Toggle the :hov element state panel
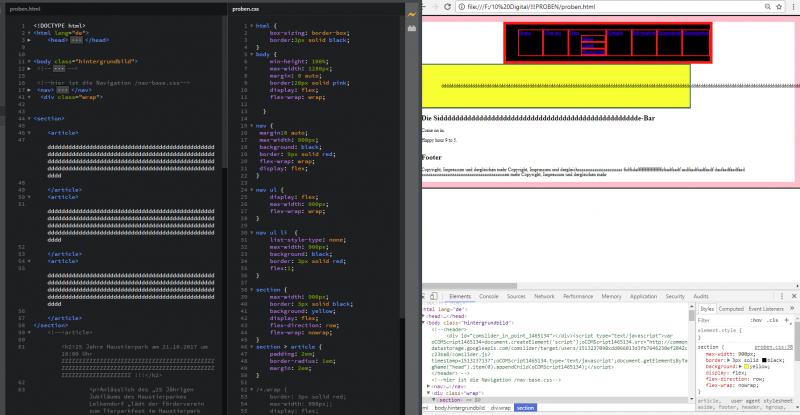The height and width of the screenshot is (415, 800). click(x=755, y=320)
